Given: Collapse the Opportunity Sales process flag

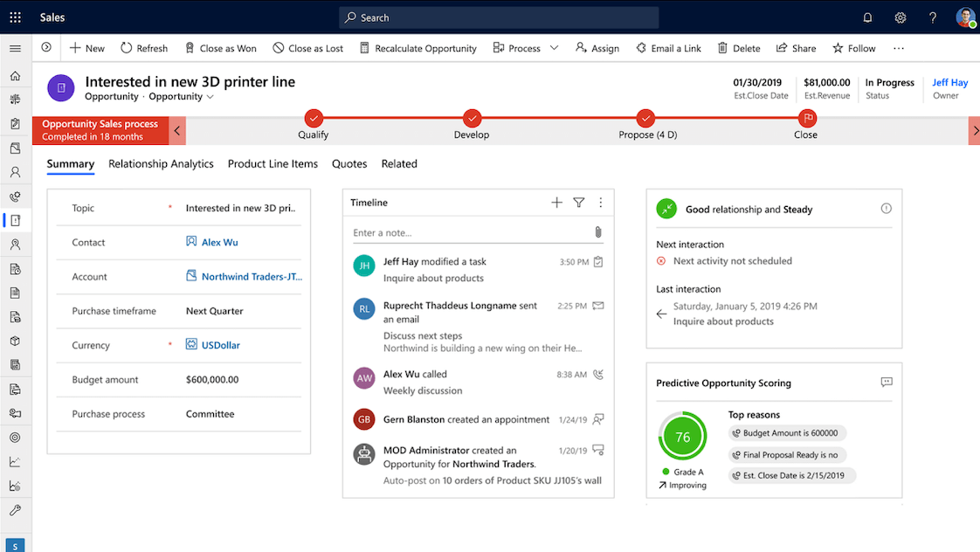Looking at the screenshot, I should (x=100, y=130).
